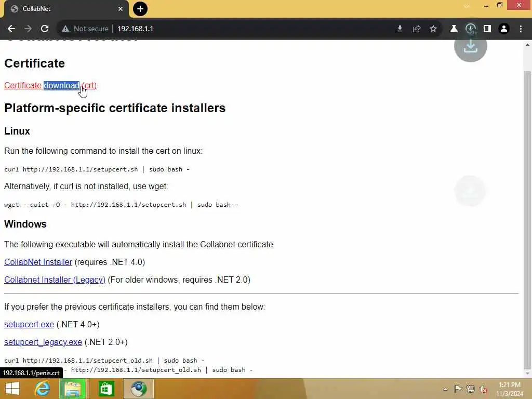This screenshot has height=399, width=532.
Task: Open the flask experiments icon in toolbar
Action: click(x=454, y=29)
